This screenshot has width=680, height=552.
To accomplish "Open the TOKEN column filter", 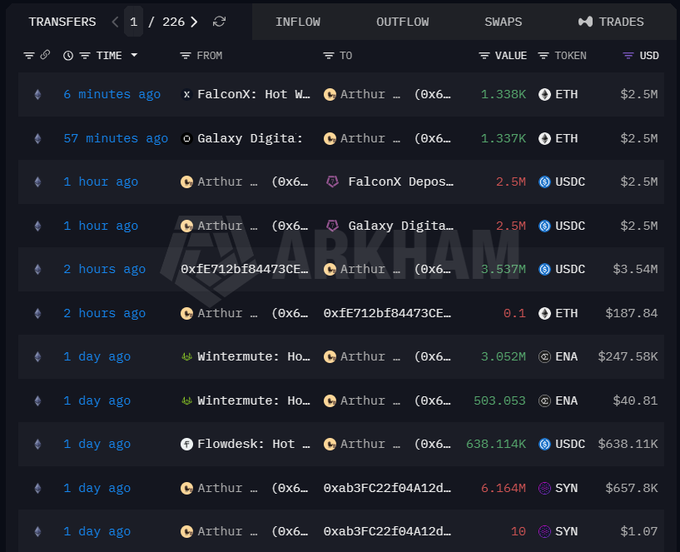I will (543, 56).
